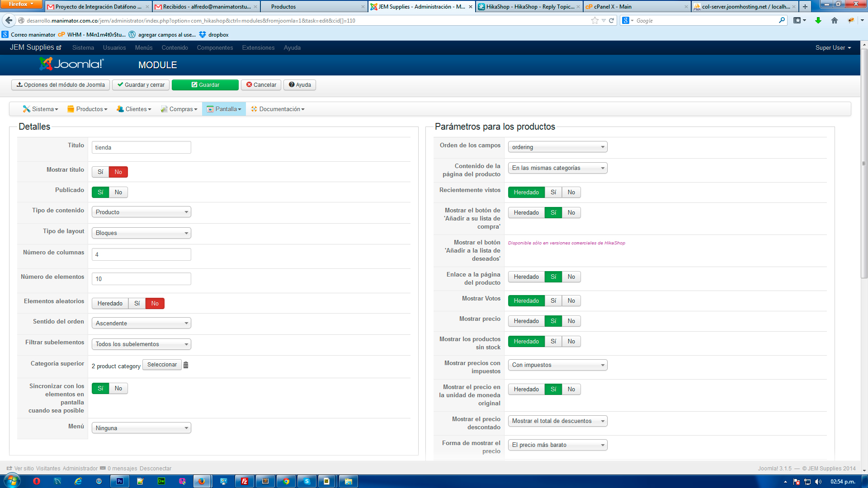
Task: Set Recientemente vistos to No
Action: pos(571,192)
